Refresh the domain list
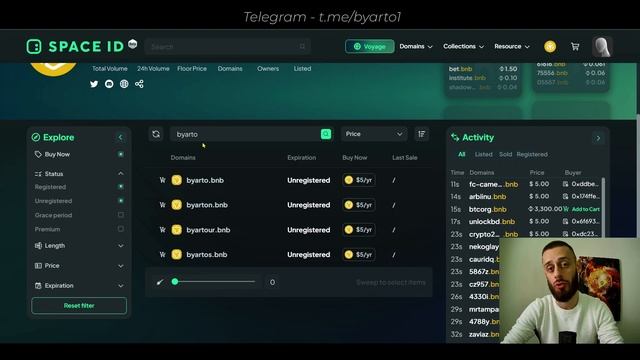Screen dimensions: 640x360 tap(156, 134)
